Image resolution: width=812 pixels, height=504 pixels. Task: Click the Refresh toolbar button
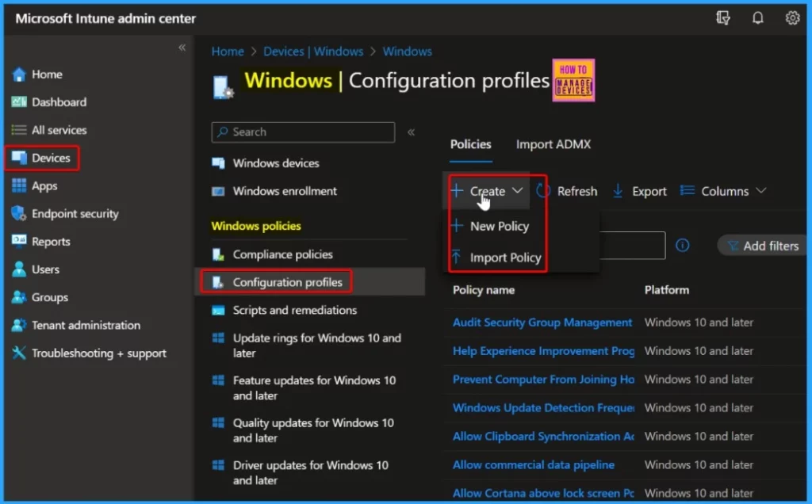[566, 192]
